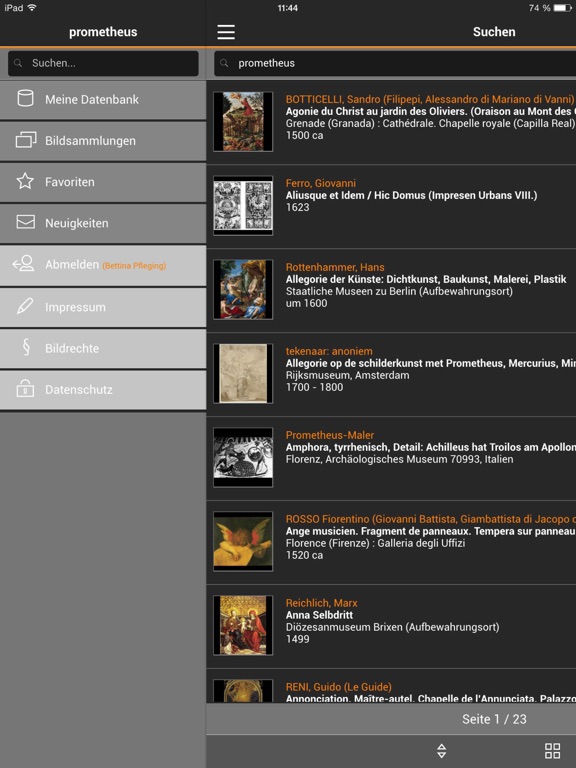The image size is (576, 768).
Task: Click the Abmelden logout person icon
Action: (24, 264)
